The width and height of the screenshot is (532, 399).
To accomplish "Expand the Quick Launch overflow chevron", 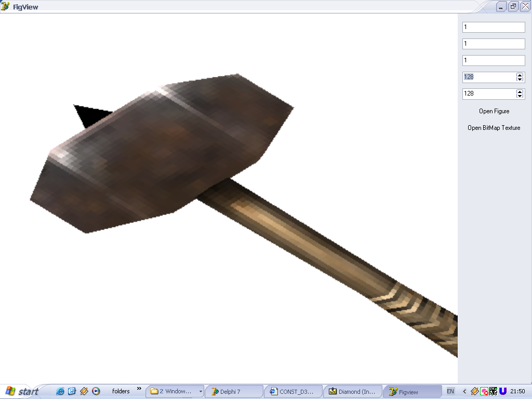I will coord(139,389).
